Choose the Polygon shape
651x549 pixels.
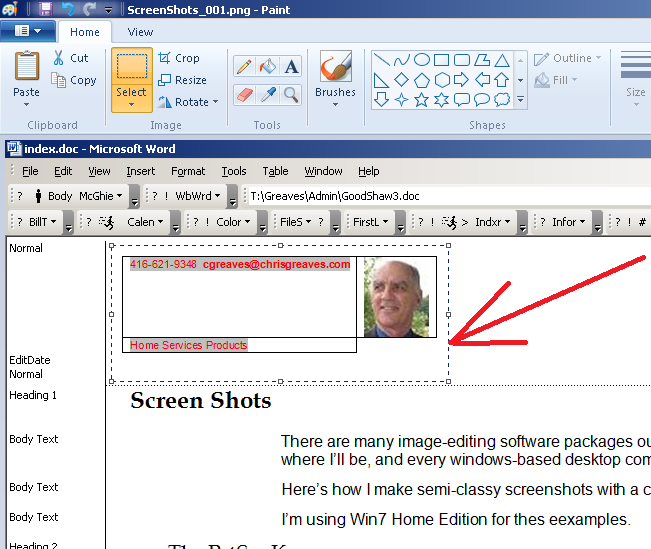482,60
